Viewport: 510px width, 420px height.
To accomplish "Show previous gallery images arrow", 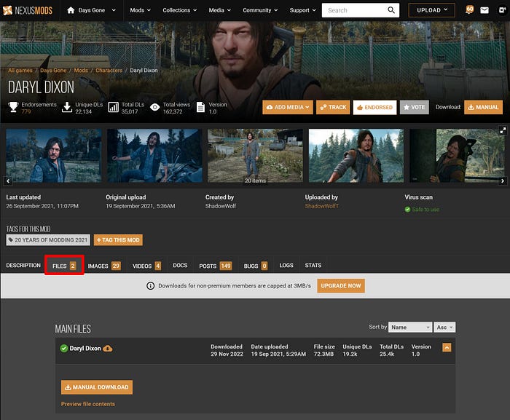I will 8,181.
